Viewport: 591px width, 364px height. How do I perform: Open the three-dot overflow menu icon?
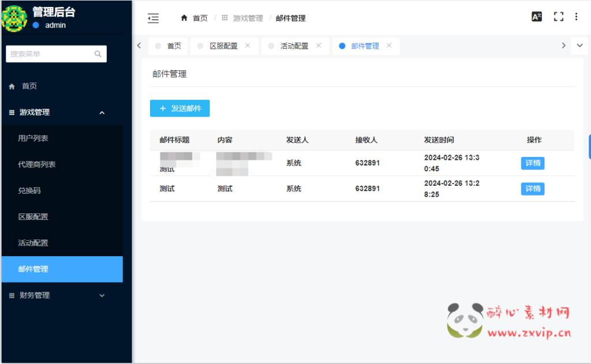click(x=576, y=17)
